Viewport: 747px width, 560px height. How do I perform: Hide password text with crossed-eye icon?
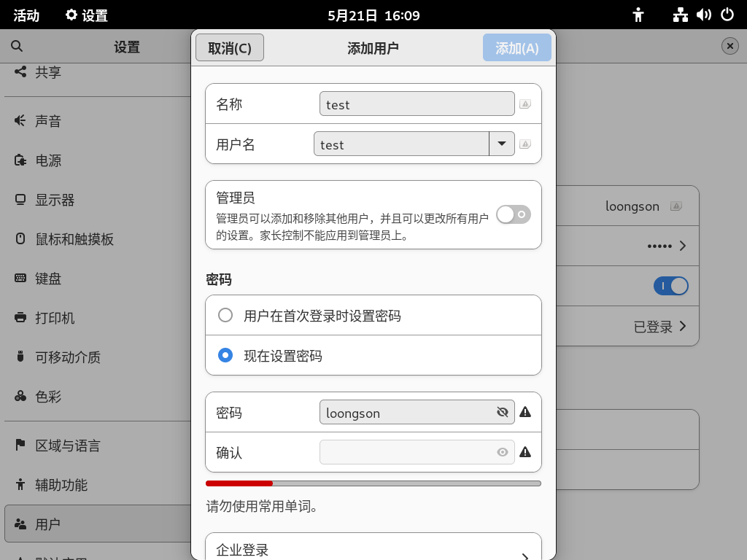[502, 412]
